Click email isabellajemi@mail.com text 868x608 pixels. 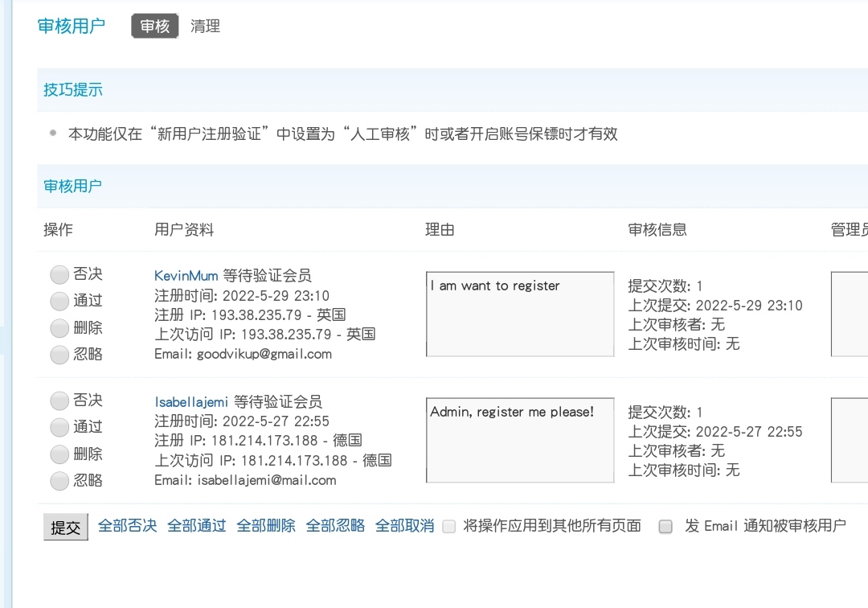click(x=267, y=481)
